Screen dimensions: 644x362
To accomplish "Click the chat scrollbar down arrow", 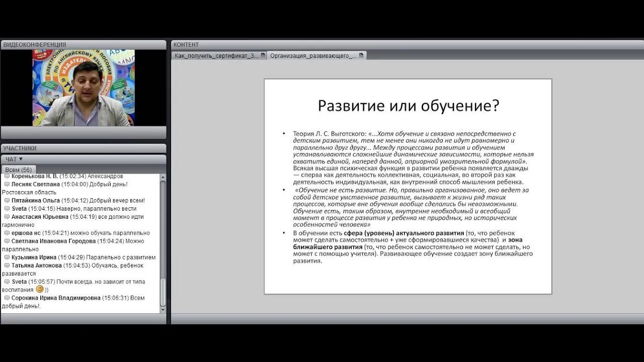I will pyautogui.click(x=163, y=310).
